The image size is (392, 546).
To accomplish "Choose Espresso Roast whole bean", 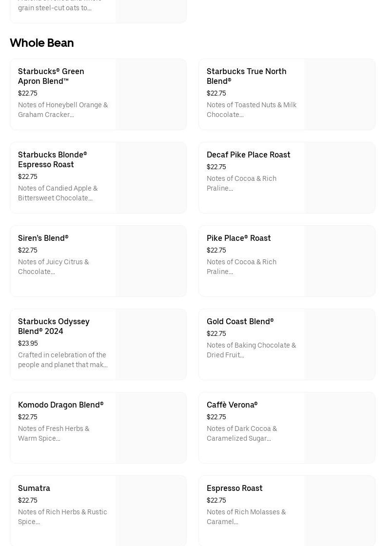I will pos(235,488).
